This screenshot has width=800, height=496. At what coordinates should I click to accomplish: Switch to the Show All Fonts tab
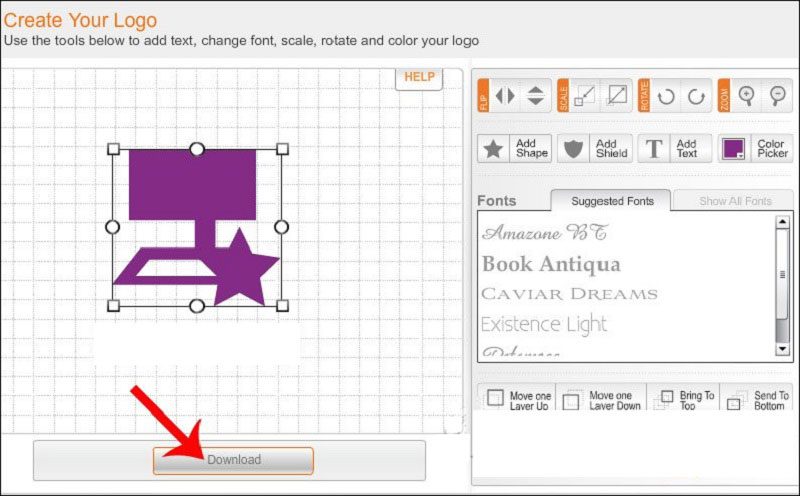[x=734, y=201]
